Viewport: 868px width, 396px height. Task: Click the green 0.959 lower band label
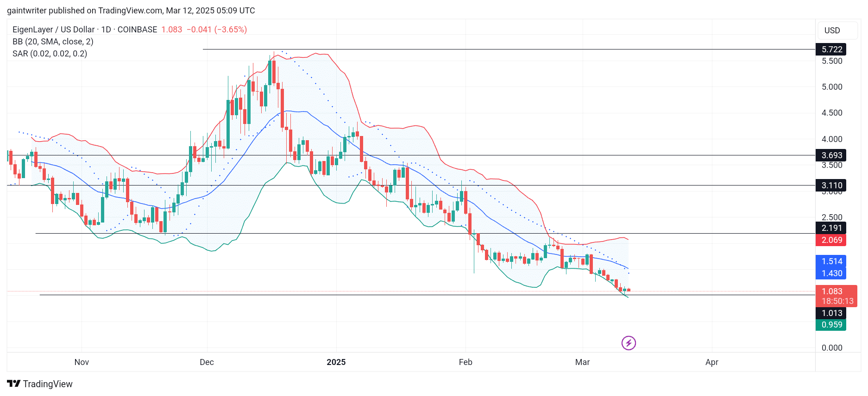pyautogui.click(x=831, y=325)
